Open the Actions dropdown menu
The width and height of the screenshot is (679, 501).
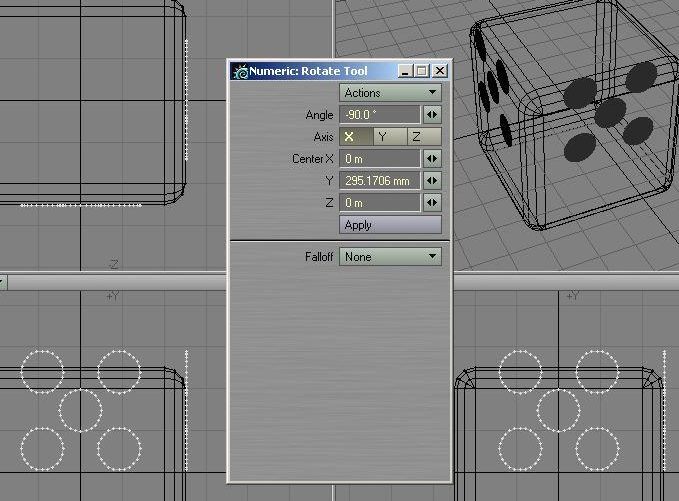point(390,93)
